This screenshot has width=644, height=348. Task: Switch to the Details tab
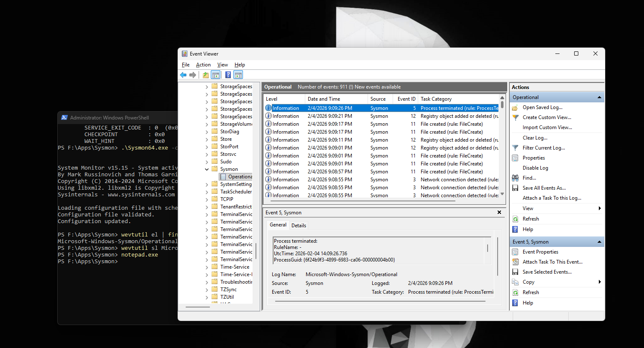(x=299, y=225)
